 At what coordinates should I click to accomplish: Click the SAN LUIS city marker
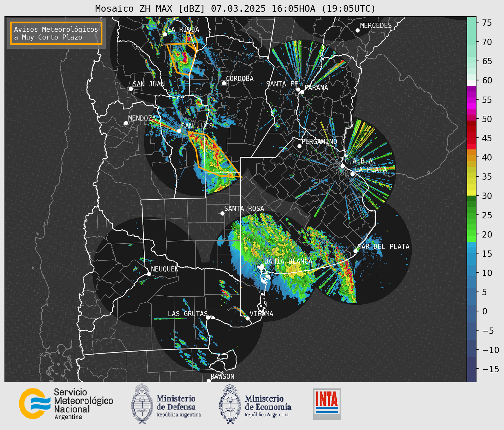pyautogui.click(x=179, y=131)
